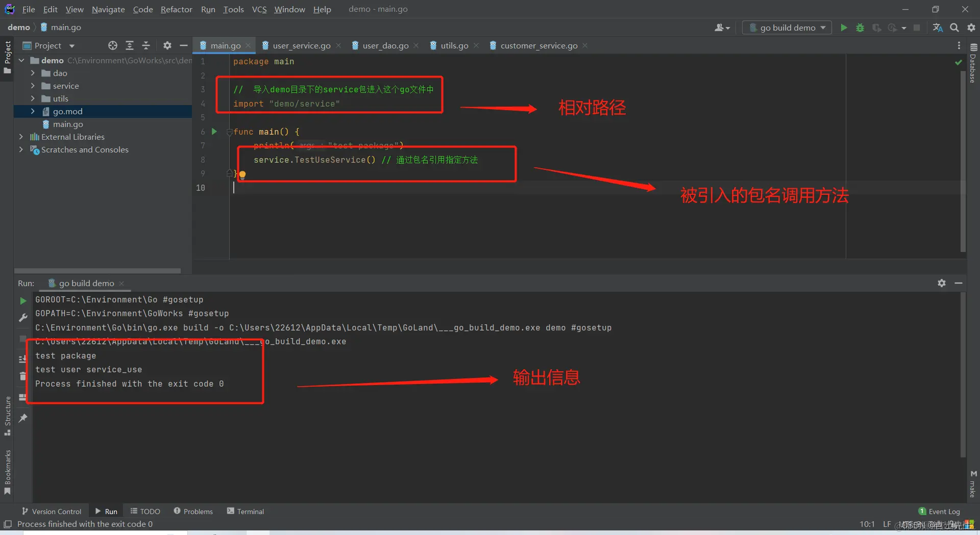
Task: Open the File menu
Action: coord(29,9)
